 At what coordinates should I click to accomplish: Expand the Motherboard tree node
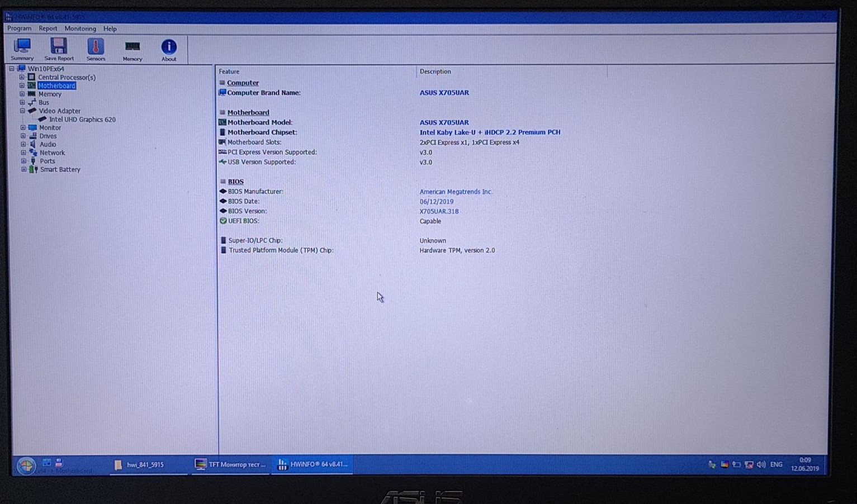[22, 85]
